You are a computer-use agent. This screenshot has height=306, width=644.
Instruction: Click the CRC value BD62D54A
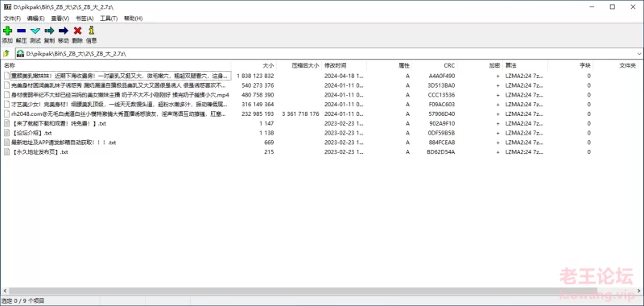pyautogui.click(x=440, y=152)
